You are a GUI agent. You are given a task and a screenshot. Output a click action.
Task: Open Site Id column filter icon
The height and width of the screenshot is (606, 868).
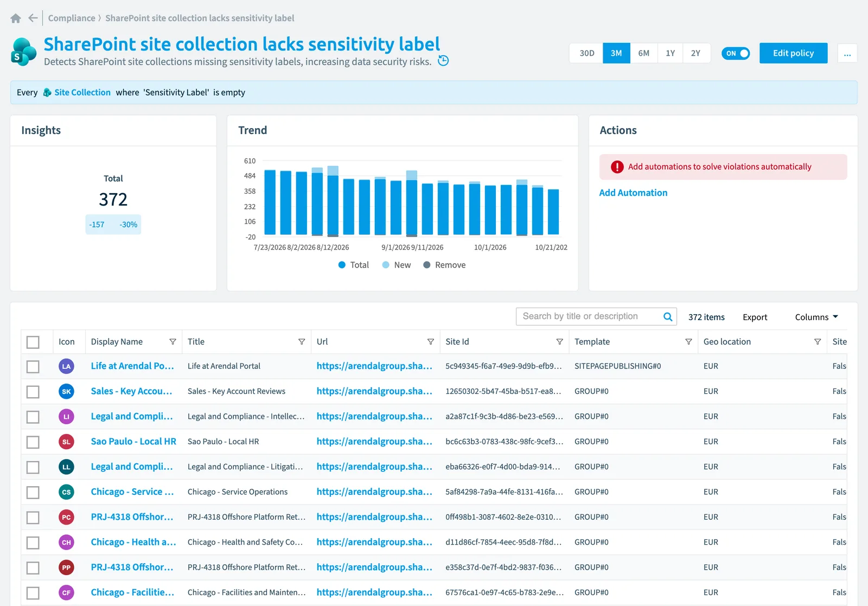[559, 342]
